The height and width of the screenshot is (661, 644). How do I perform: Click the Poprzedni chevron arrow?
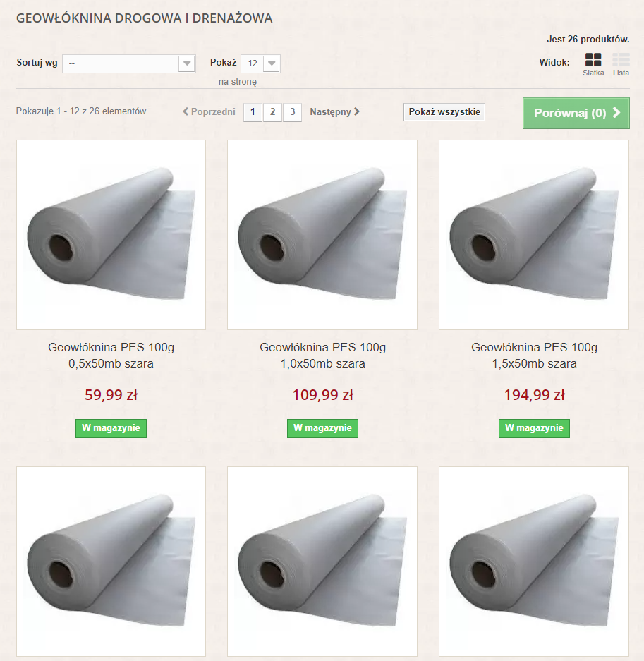click(186, 111)
